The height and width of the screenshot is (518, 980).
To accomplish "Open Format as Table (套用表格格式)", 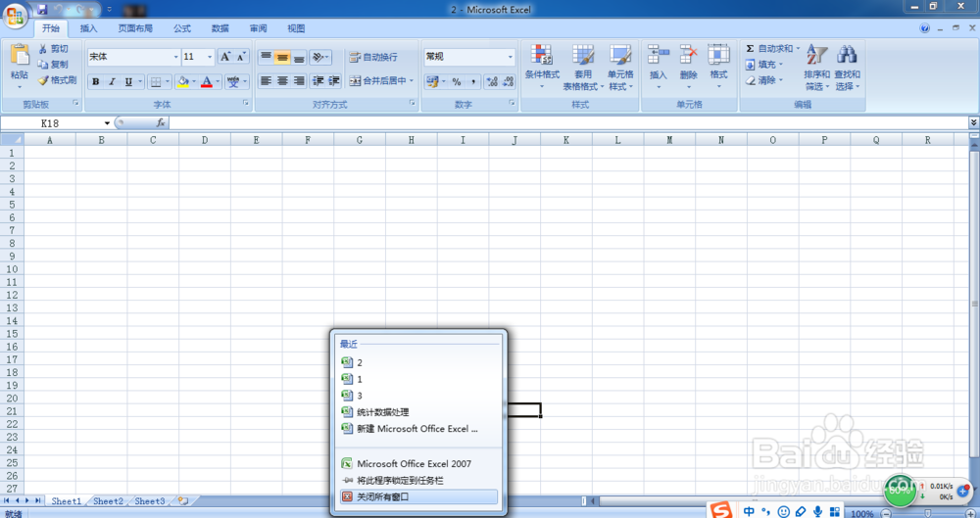I will click(582, 67).
